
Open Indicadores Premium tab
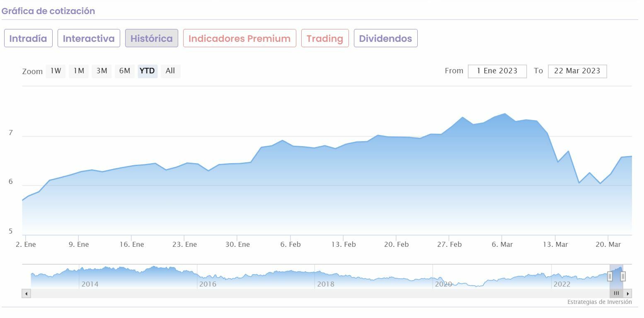click(240, 39)
